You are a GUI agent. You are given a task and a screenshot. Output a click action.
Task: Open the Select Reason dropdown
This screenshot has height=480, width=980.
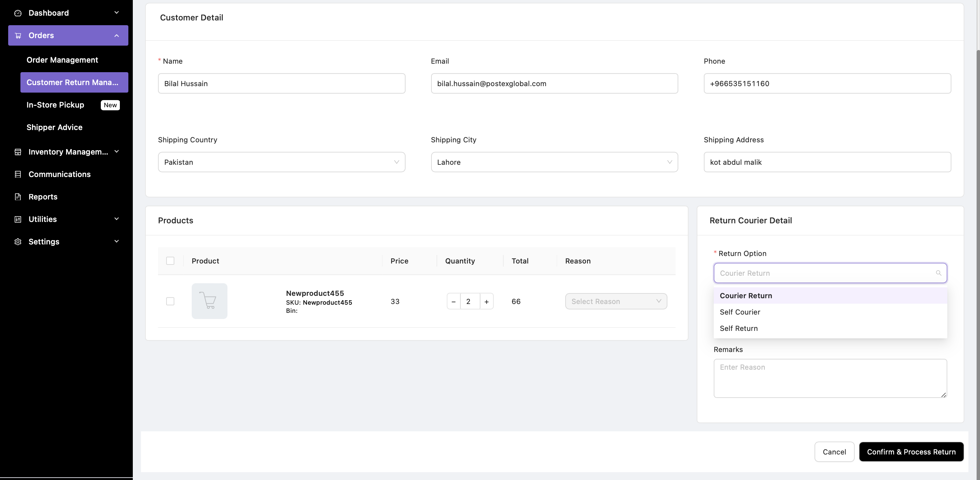point(616,301)
